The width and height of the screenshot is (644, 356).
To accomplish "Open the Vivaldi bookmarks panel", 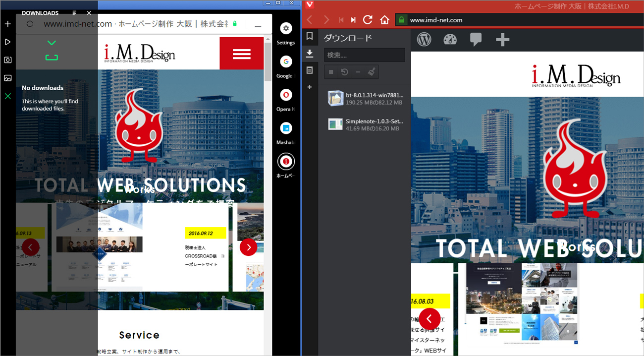I will click(x=310, y=36).
